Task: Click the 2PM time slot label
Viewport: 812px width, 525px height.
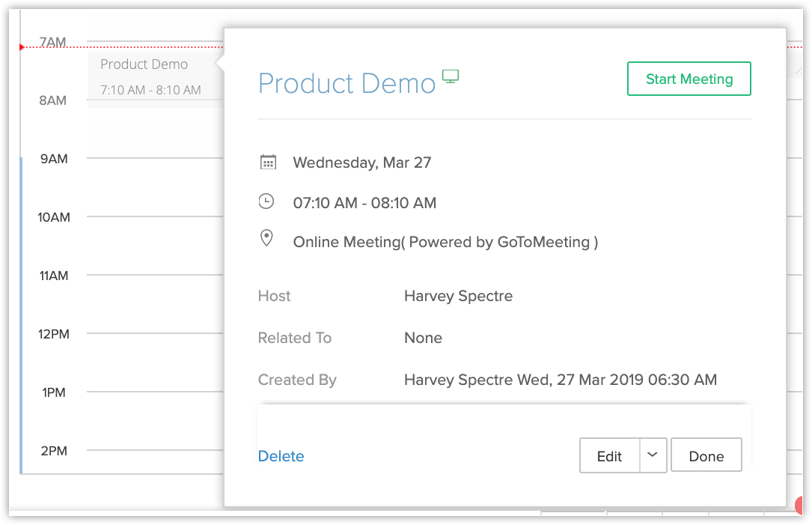Action: [54, 451]
